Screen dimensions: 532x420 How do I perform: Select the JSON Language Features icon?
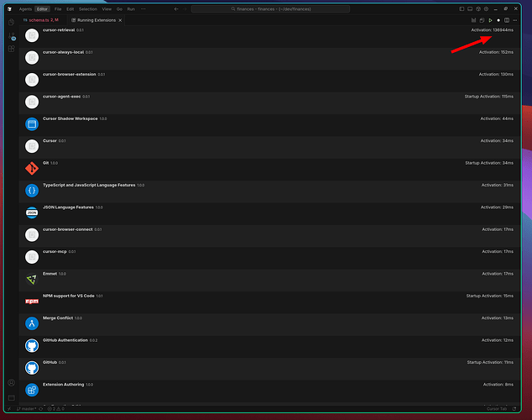click(x=32, y=213)
